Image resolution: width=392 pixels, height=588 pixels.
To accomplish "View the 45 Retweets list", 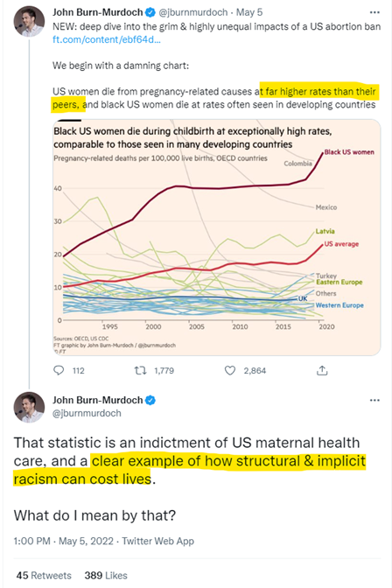I will (x=44, y=575).
